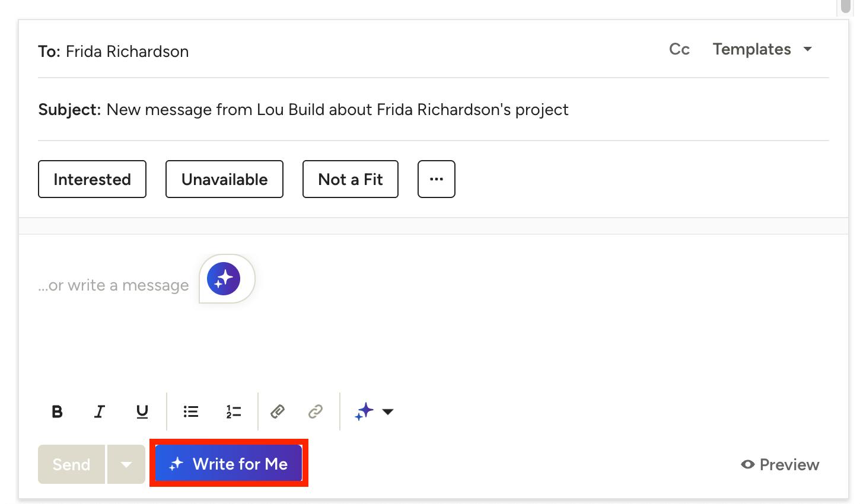Attach a file with paperclip icon
Viewport: 860px width, 504px height.
pos(278,412)
